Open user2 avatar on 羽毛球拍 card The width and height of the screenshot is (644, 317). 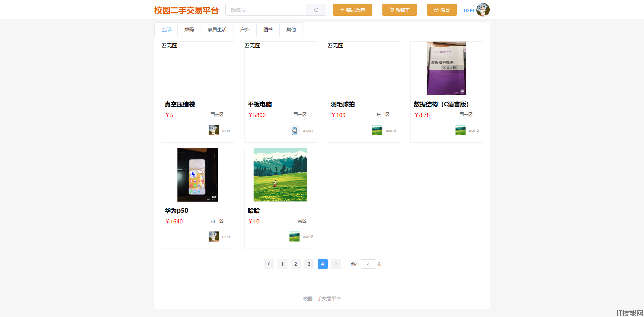[377, 130]
